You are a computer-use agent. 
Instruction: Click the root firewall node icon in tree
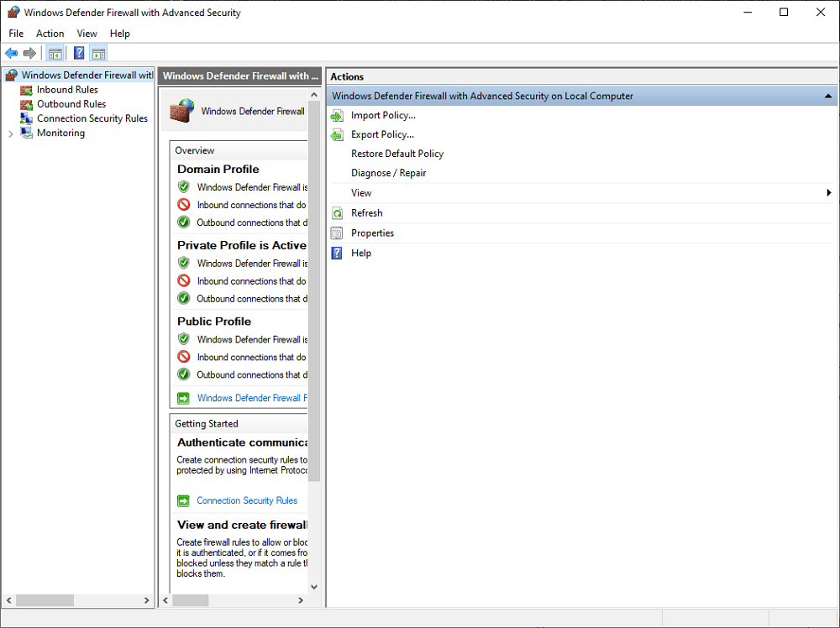pyautogui.click(x=11, y=76)
